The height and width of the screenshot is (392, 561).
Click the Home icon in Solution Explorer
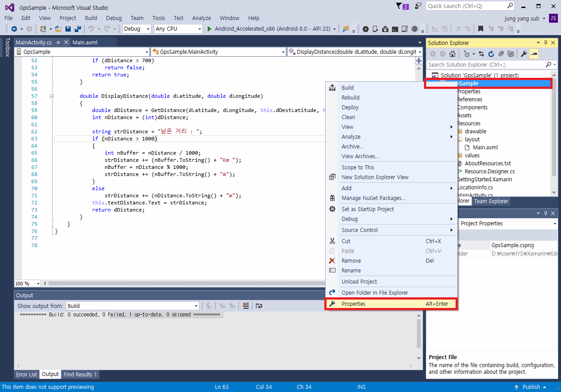(452, 54)
